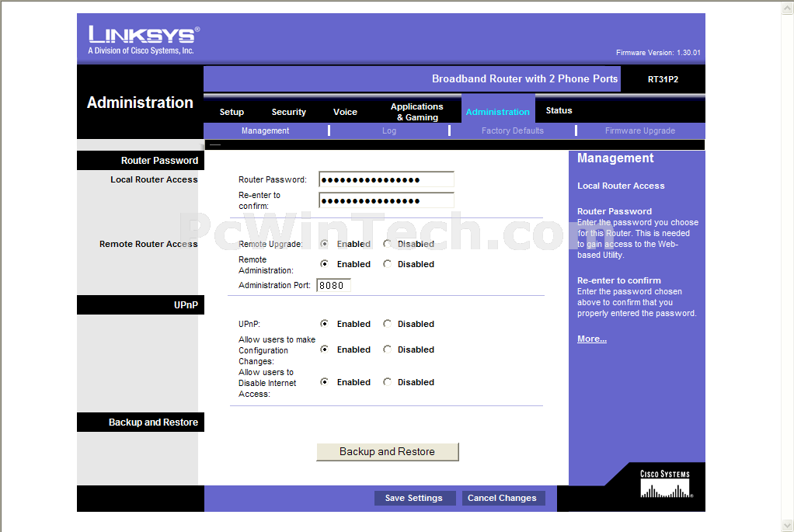This screenshot has height=532, width=794.
Task: Click the Administration Port field
Action: pyautogui.click(x=334, y=286)
